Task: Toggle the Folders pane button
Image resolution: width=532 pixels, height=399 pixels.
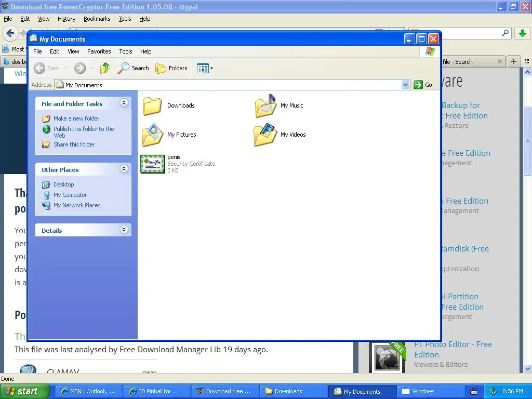Action: click(x=171, y=68)
